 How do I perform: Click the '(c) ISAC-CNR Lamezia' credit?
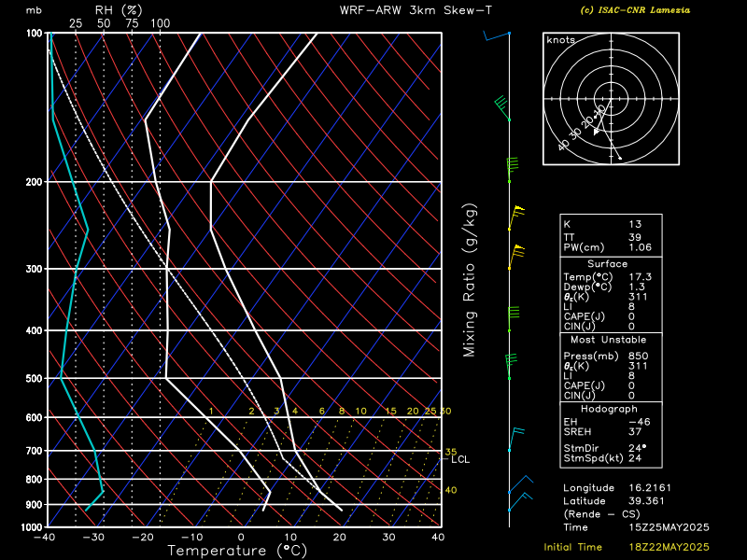(x=635, y=10)
